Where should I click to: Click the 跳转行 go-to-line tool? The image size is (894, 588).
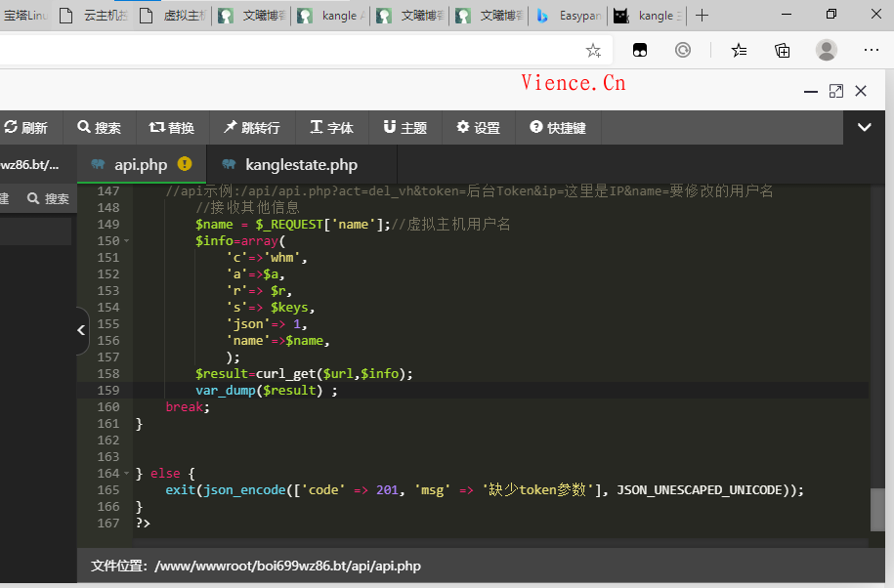tap(251, 128)
